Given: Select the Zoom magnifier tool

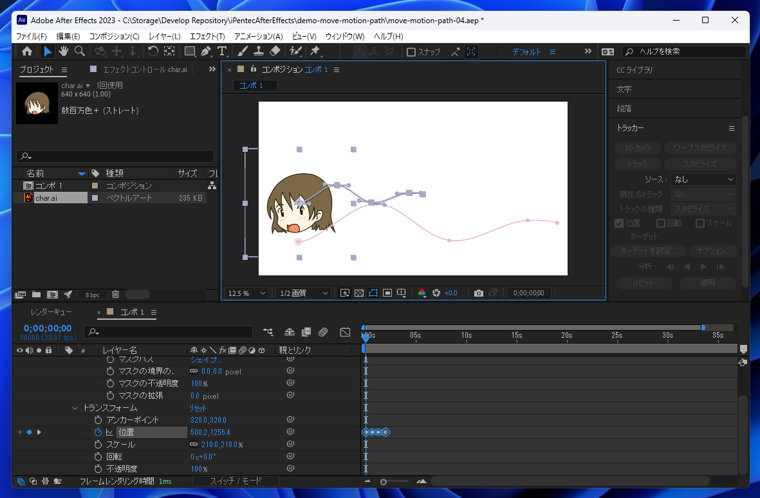Looking at the screenshot, I should coord(80,51).
